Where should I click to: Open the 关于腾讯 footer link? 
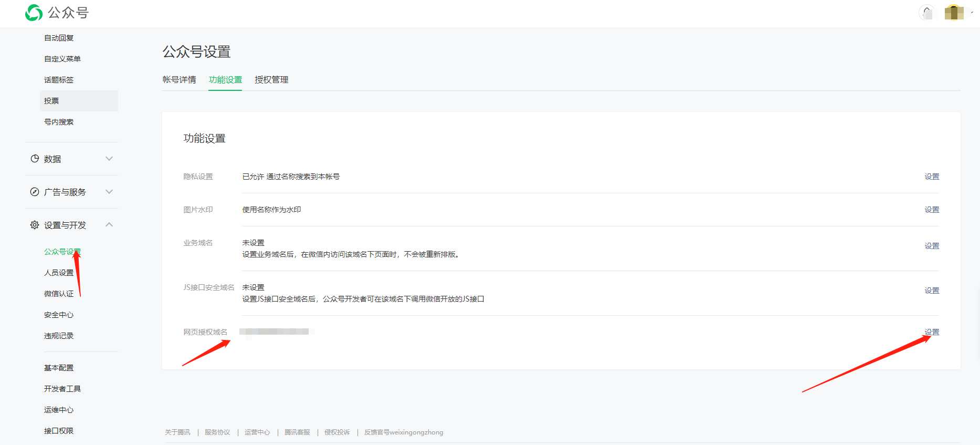[177, 432]
